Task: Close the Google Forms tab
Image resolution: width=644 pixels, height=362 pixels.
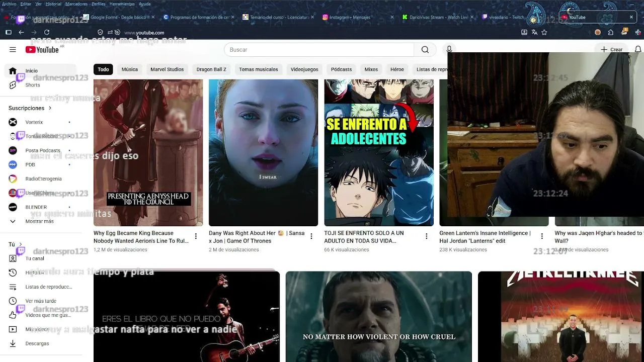Action: (x=153, y=17)
